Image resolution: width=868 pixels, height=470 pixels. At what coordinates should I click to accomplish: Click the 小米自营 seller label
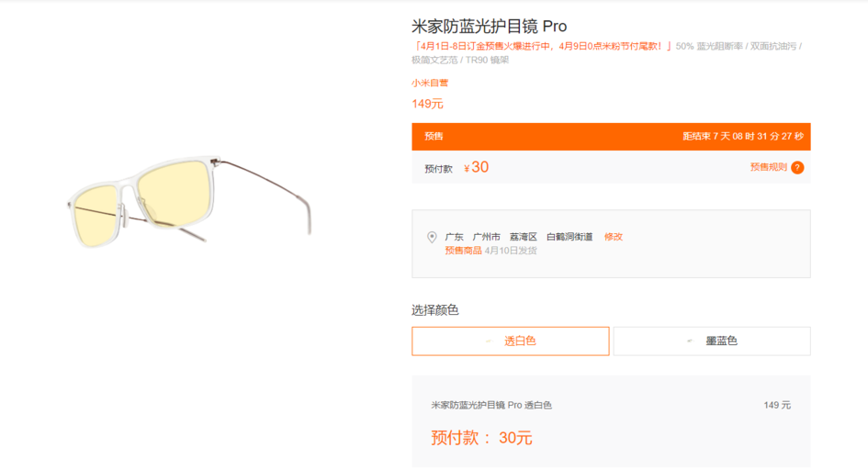[430, 83]
